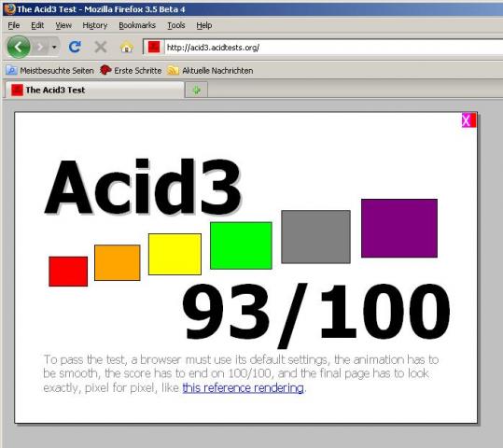Viewport: 503px width, 448px height.
Task: Go to the Home page icon
Action: coord(127,48)
